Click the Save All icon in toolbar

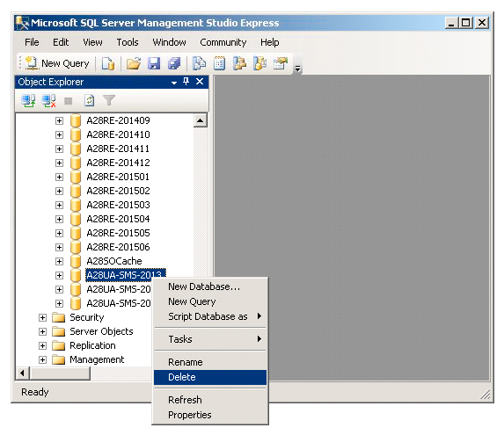(174, 63)
